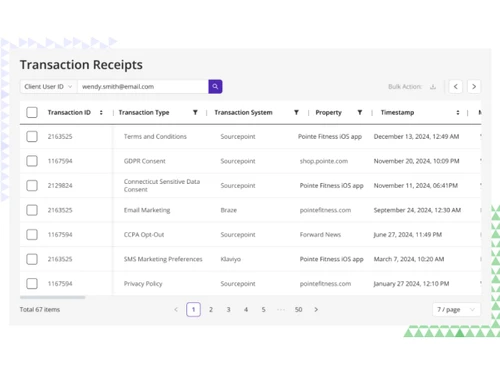Open Transaction Type filter funnel
500x375 pixels.
tap(195, 113)
